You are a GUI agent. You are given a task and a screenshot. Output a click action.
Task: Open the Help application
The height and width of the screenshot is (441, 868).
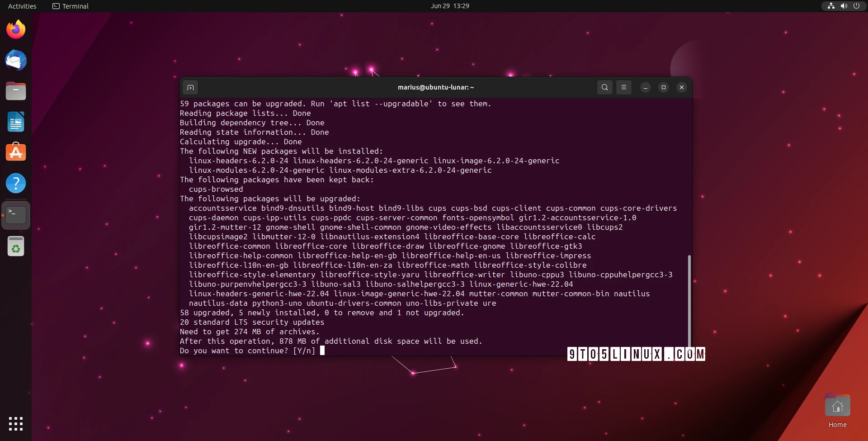[16, 183]
